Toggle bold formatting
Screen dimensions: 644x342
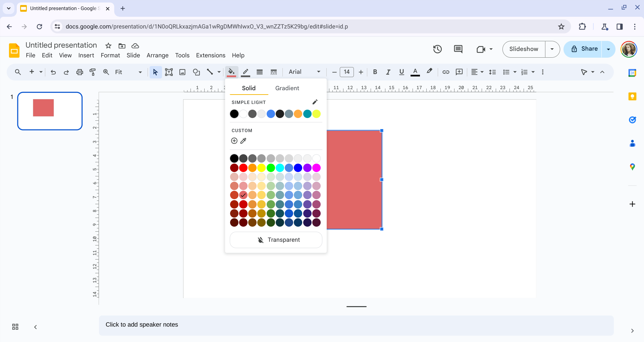[x=375, y=72]
